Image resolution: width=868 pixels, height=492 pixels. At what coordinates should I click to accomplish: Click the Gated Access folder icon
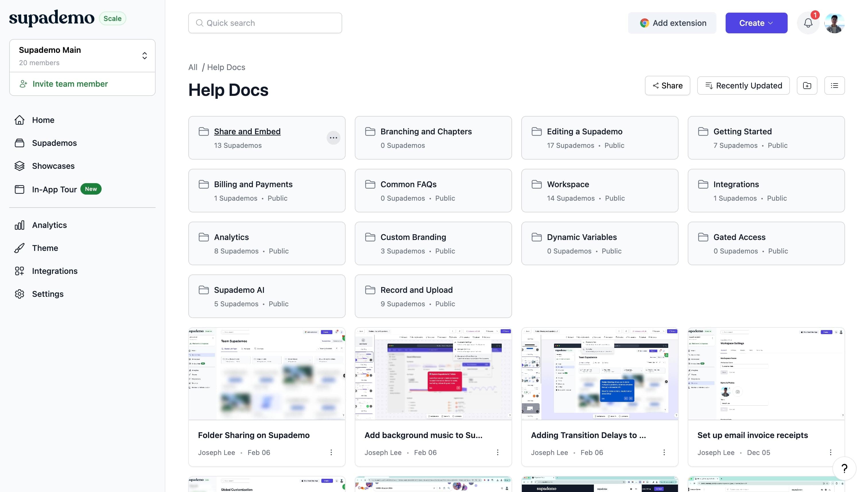(x=703, y=237)
